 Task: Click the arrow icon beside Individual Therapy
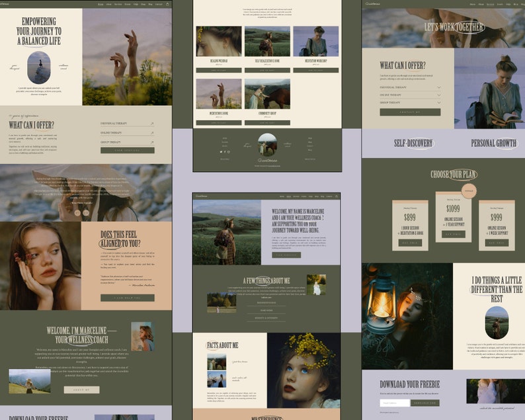pyautogui.click(x=152, y=123)
